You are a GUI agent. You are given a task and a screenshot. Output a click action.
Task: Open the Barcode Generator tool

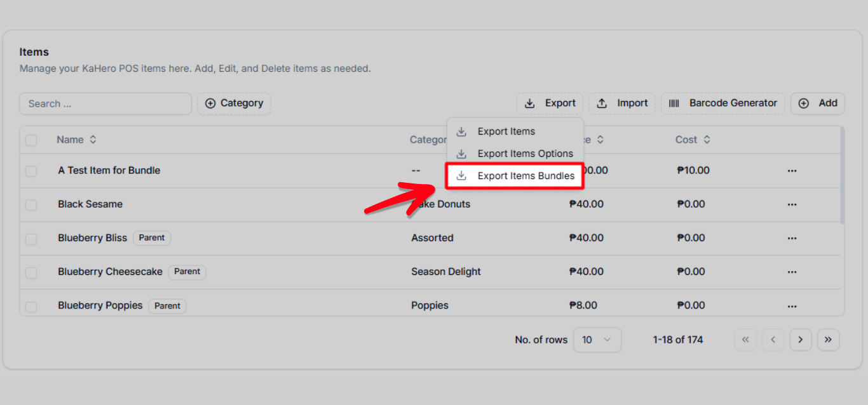point(723,103)
